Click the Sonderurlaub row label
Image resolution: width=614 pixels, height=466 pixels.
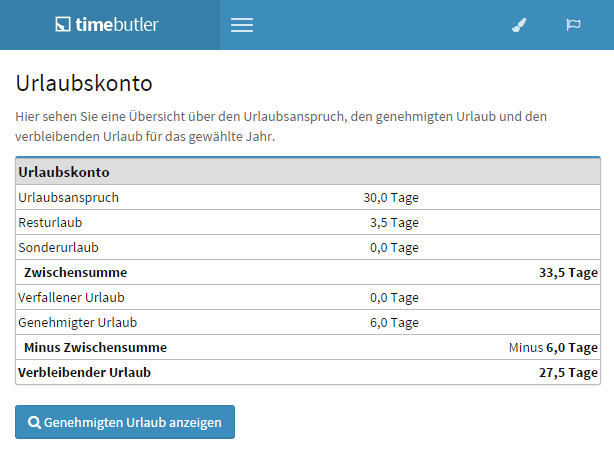[x=58, y=247]
